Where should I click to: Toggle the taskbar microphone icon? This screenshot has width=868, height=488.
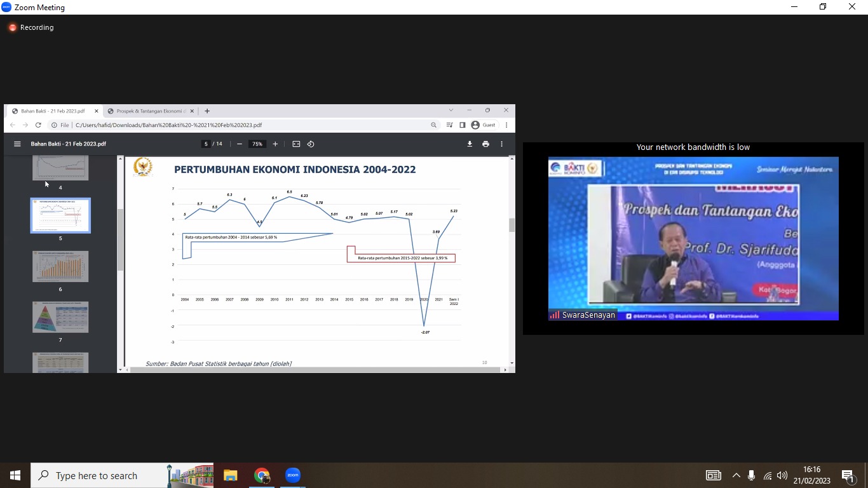coord(751,475)
